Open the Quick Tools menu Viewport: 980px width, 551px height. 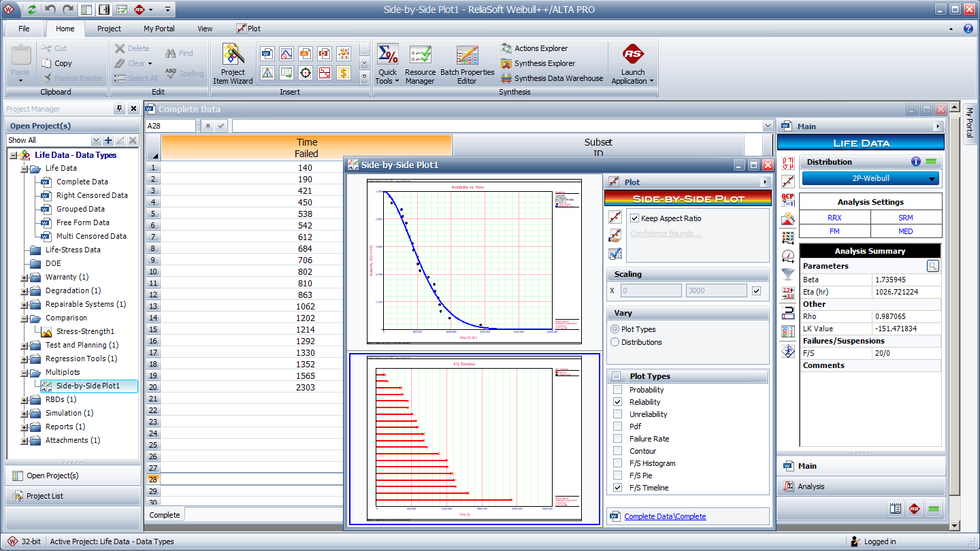tap(387, 65)
